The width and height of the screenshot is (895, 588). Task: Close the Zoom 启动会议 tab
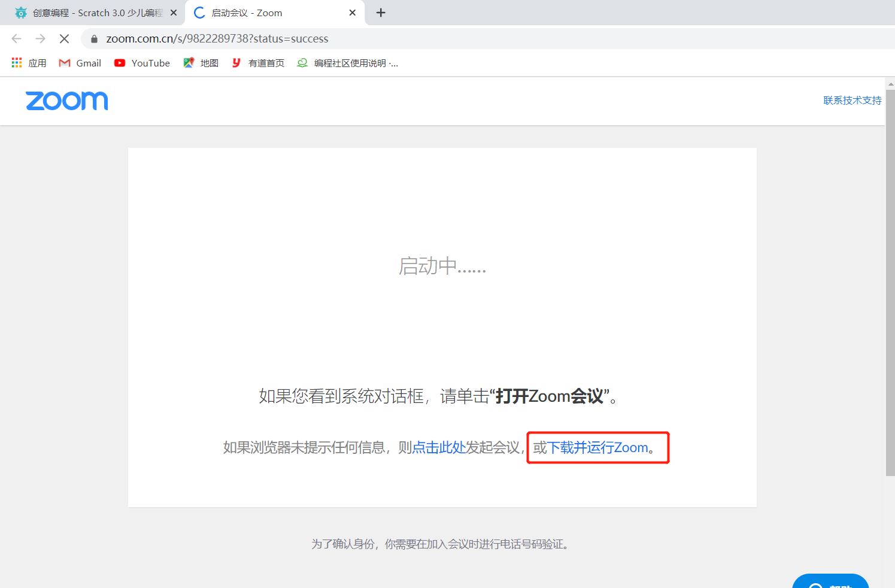tap(353, 13)
